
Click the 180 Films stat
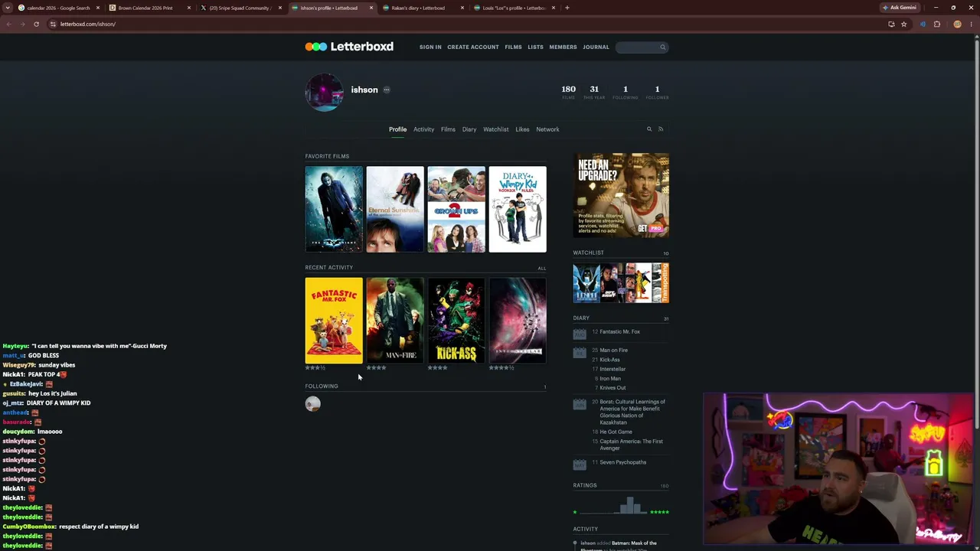coord(568,92)
